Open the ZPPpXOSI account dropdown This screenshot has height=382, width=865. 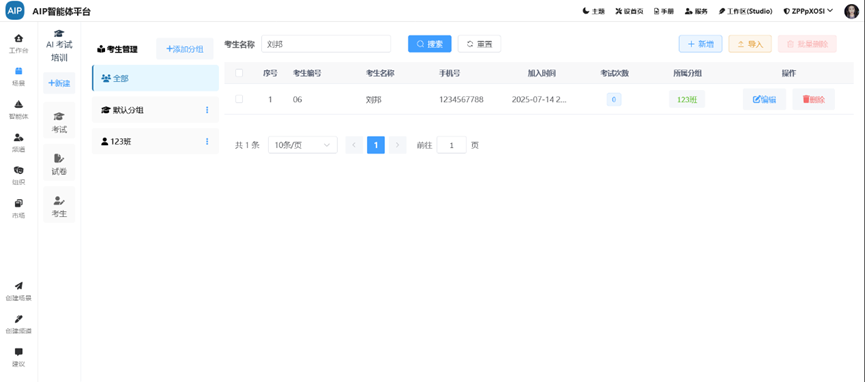tap(808, 11)
